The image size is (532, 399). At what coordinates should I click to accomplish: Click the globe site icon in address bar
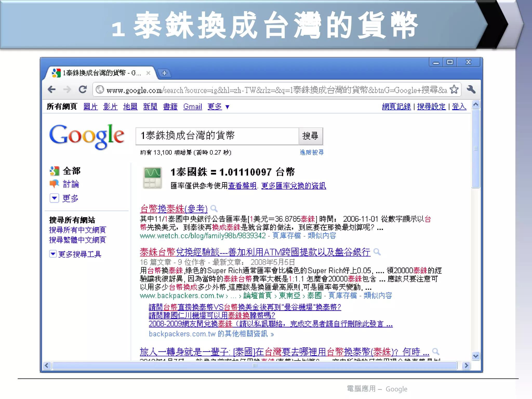(100, 90)
